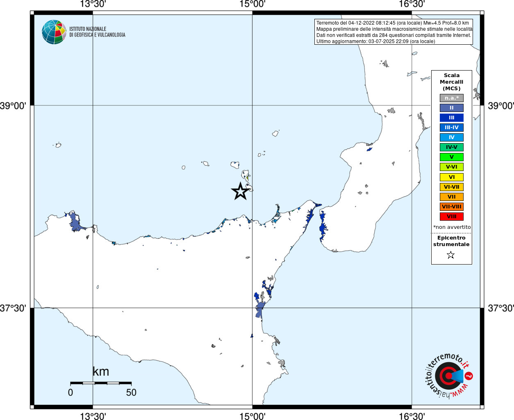Click the top 13°30' longitude label

pyautogui.click(x=93, y=4)
